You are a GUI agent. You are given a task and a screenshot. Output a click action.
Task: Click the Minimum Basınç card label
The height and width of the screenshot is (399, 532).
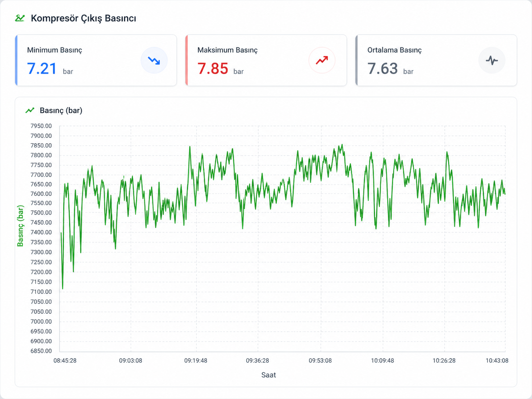[x=54, y=50]
